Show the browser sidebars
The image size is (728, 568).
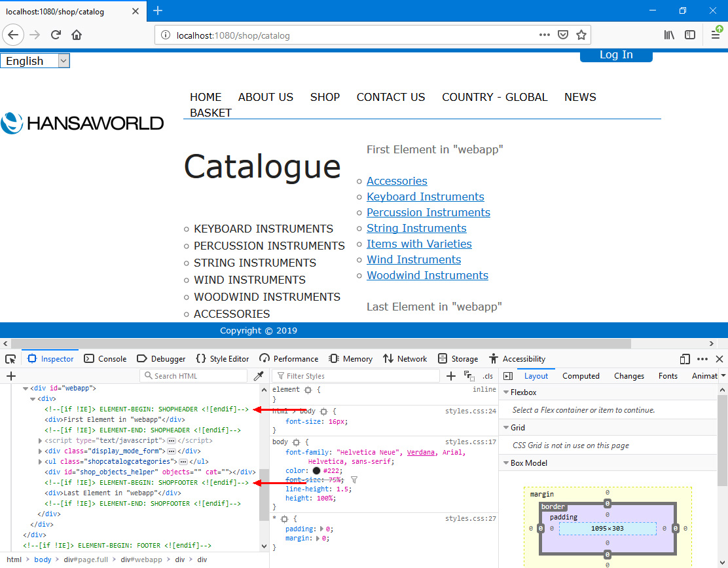click(x=690, y=35)
